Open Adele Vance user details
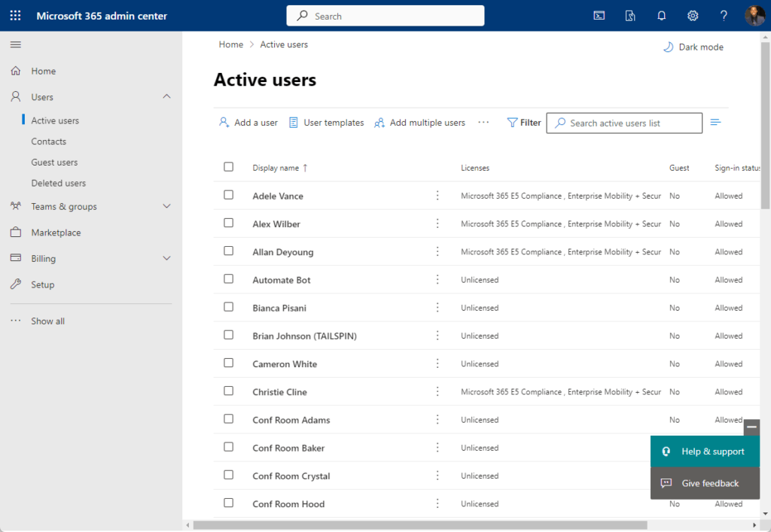The width and height of the screenshot is (771, 532). [x=278, y=196]
